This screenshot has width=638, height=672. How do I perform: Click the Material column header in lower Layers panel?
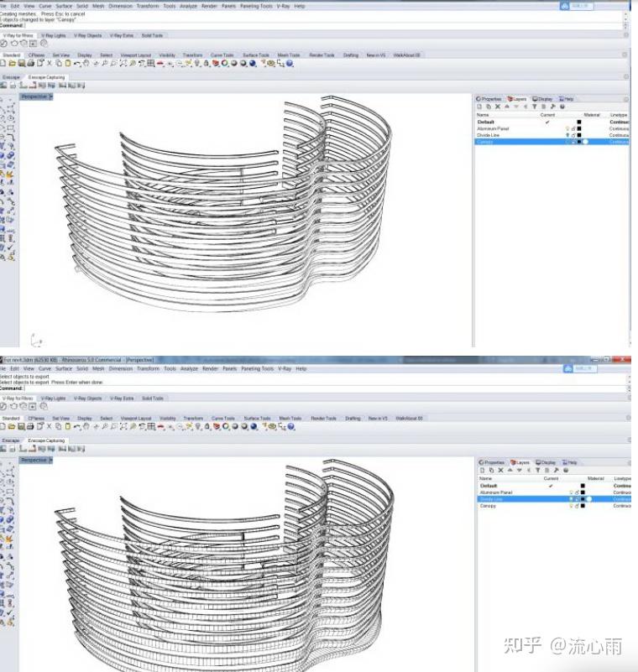tap(596, 478)
